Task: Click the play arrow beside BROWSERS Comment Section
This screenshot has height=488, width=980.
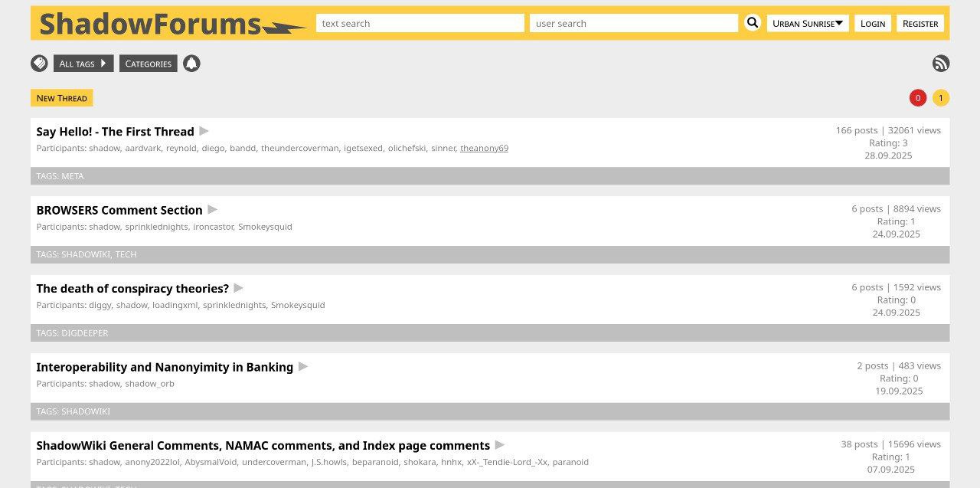Action: click(x=212, y=209)
